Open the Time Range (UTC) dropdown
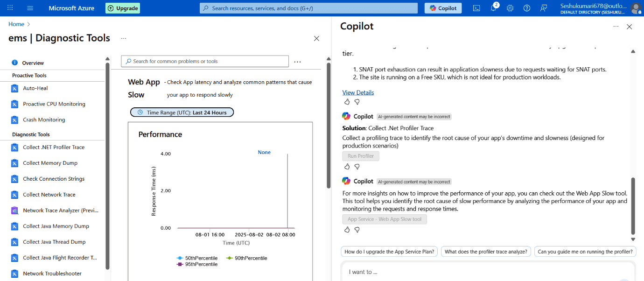 pos(182,112)
